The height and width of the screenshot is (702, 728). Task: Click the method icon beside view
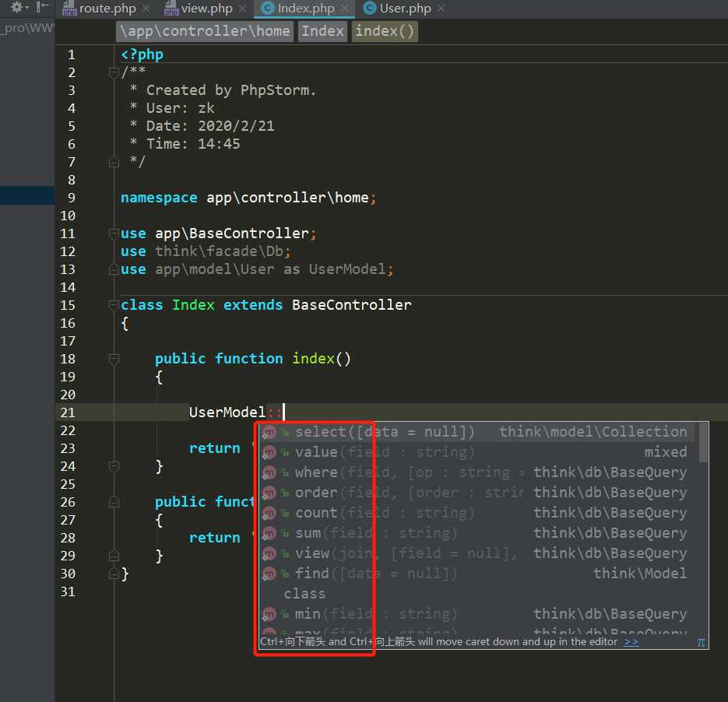click(269, 553)
